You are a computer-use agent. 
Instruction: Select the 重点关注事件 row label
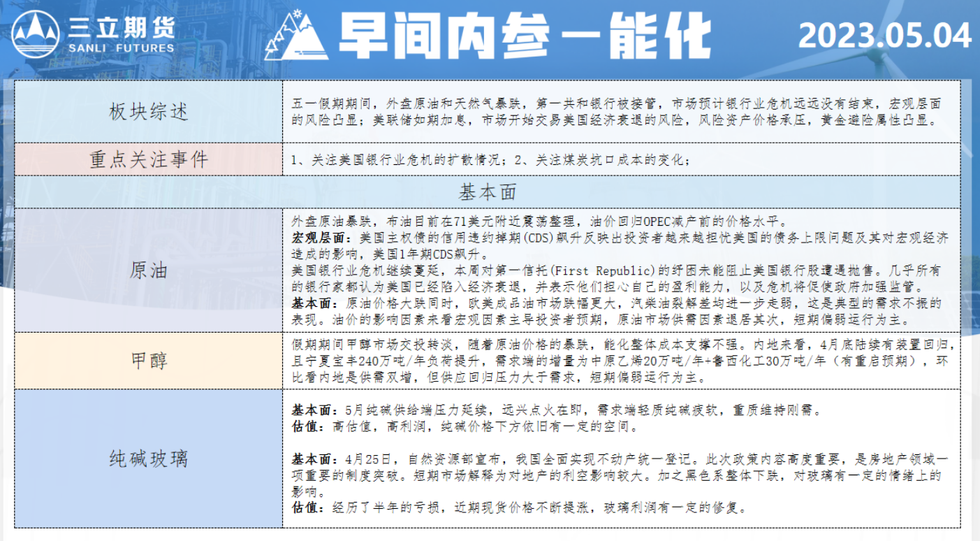(149, 159)
